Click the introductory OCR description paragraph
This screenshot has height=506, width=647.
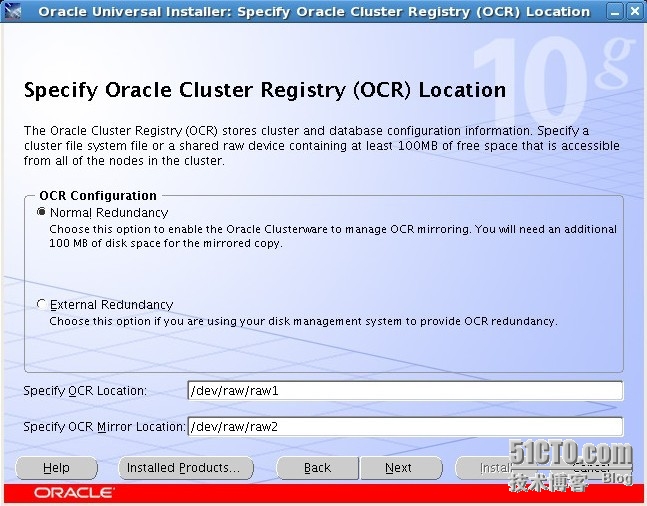coord(322,146)
